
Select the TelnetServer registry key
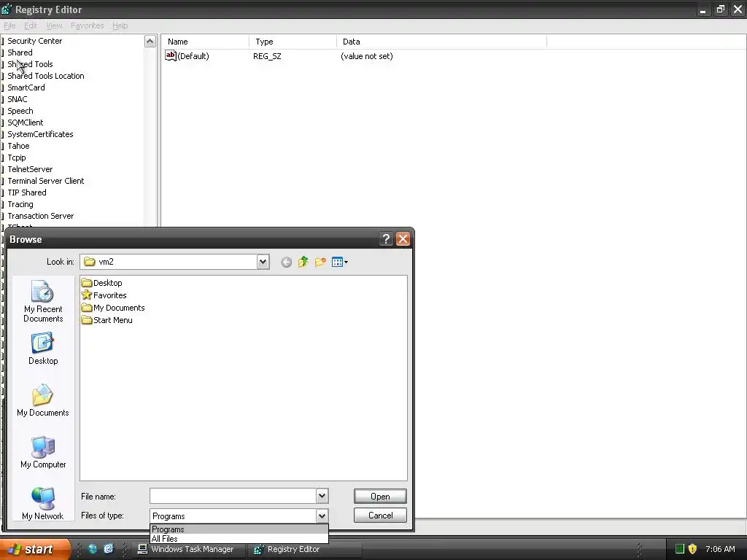[30, 169]
